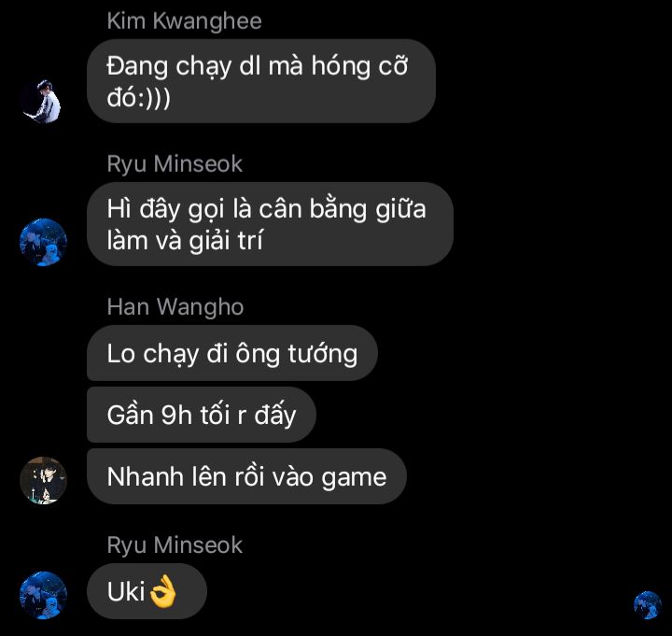Click Ryu Minseok's avatar beside the 'cân bằng' message
Screen dimensions: 672x636
43,242
